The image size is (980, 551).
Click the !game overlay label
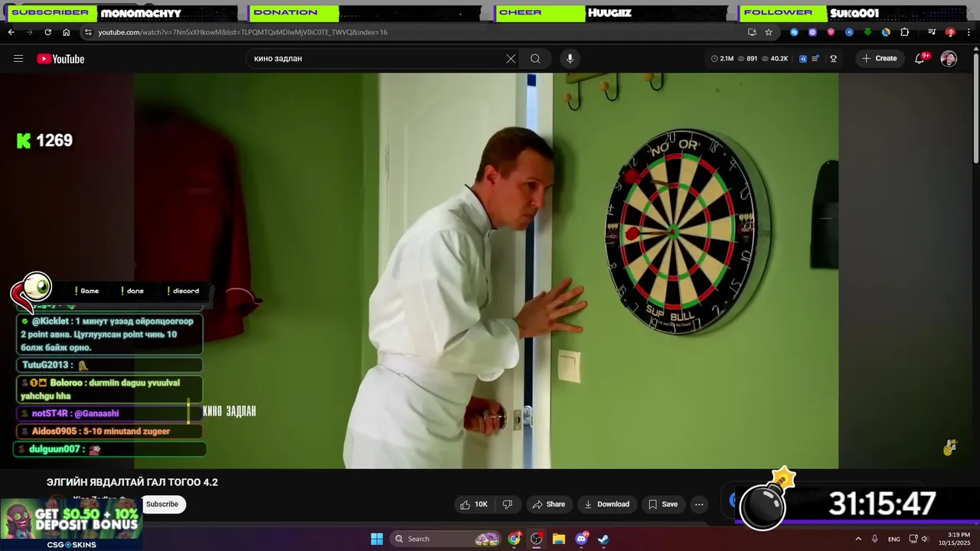click(x=87, y=291)
